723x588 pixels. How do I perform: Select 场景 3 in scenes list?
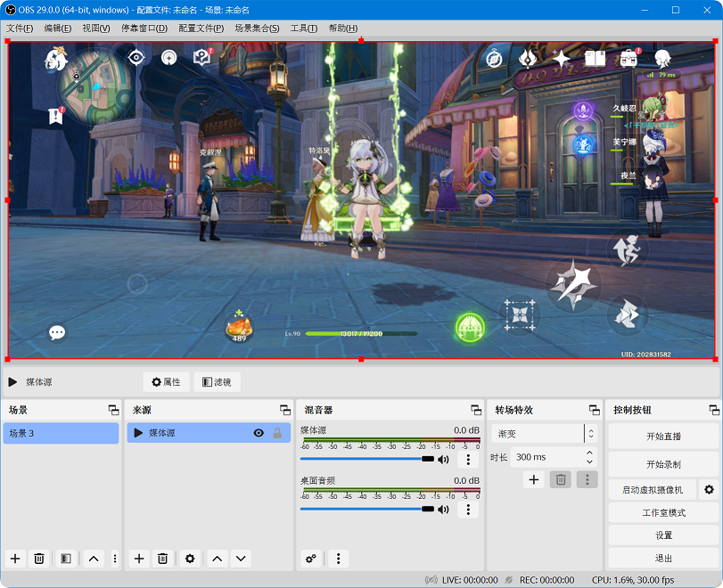coord(61,433)
